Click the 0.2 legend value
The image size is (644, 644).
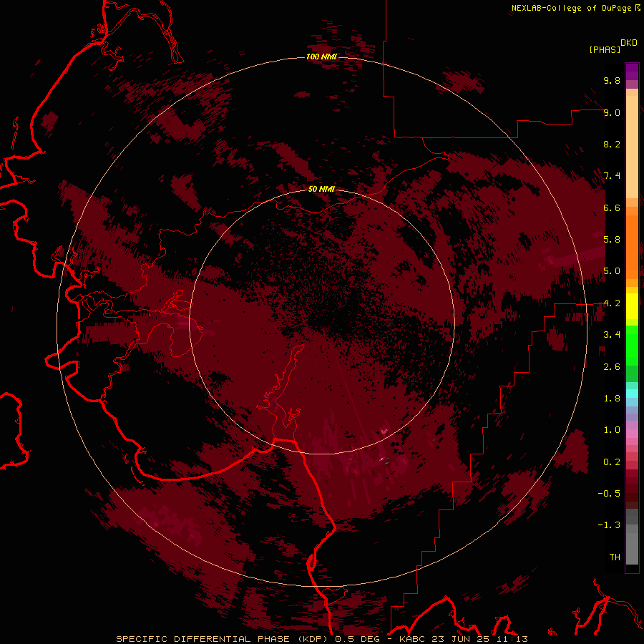pyautogui.click(x=612, y=462)
